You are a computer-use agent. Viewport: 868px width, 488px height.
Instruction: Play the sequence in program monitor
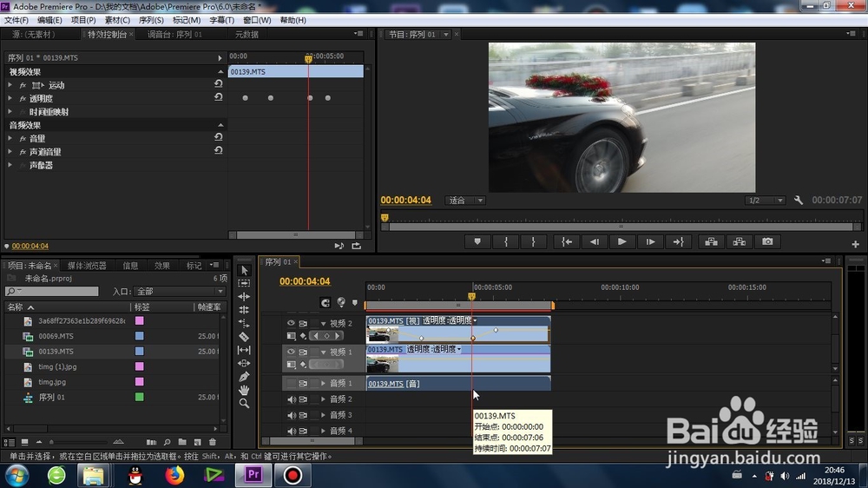click(622, 241)
